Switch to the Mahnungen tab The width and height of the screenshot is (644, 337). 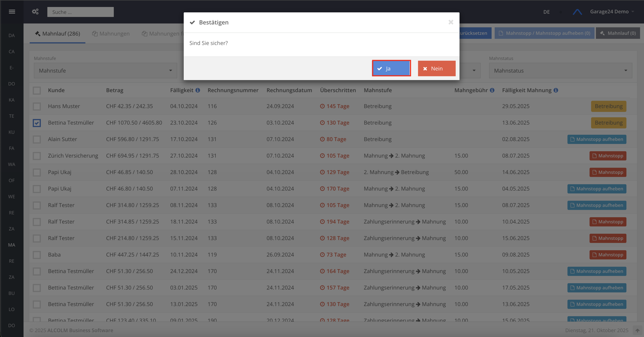point(111,34)
